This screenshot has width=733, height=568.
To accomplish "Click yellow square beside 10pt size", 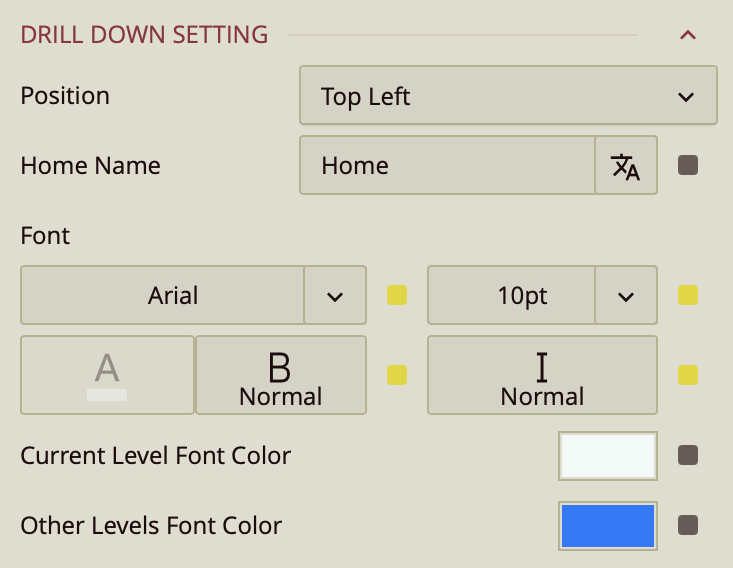I will pyautogui.click(x=688, y=296).
